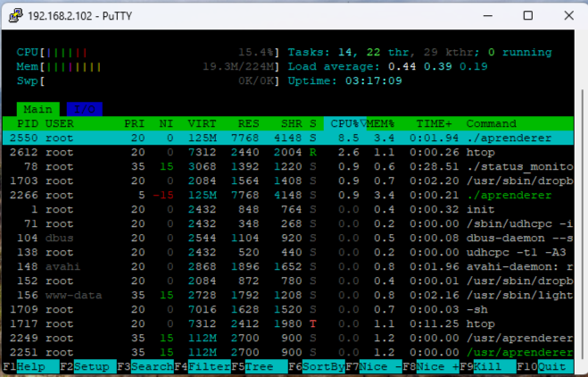
Task: Sort by the CPU% column header
Action: point(345,123)
